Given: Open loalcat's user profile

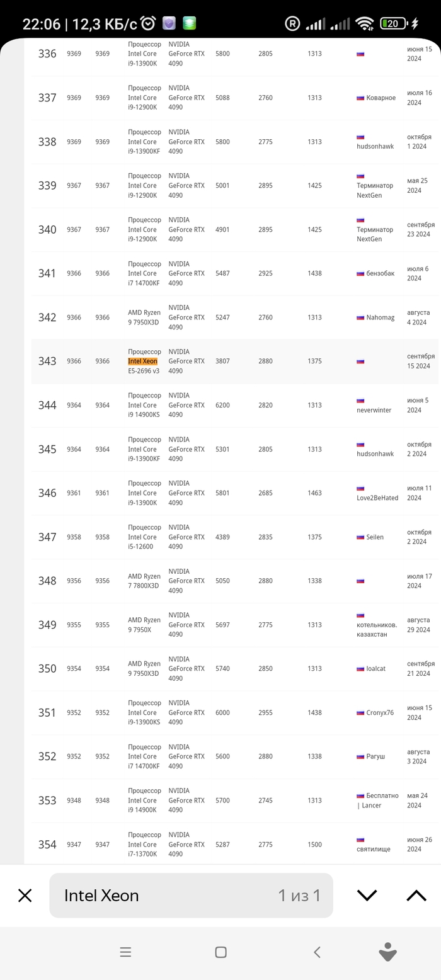Looking at the screenshot, I should coord(375,669).
